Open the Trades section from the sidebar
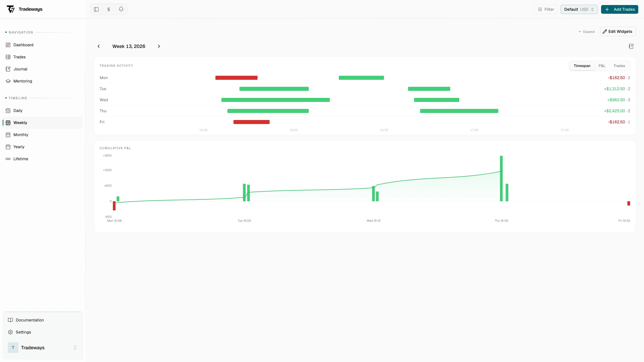644x362 pixels. coord(19,57)
